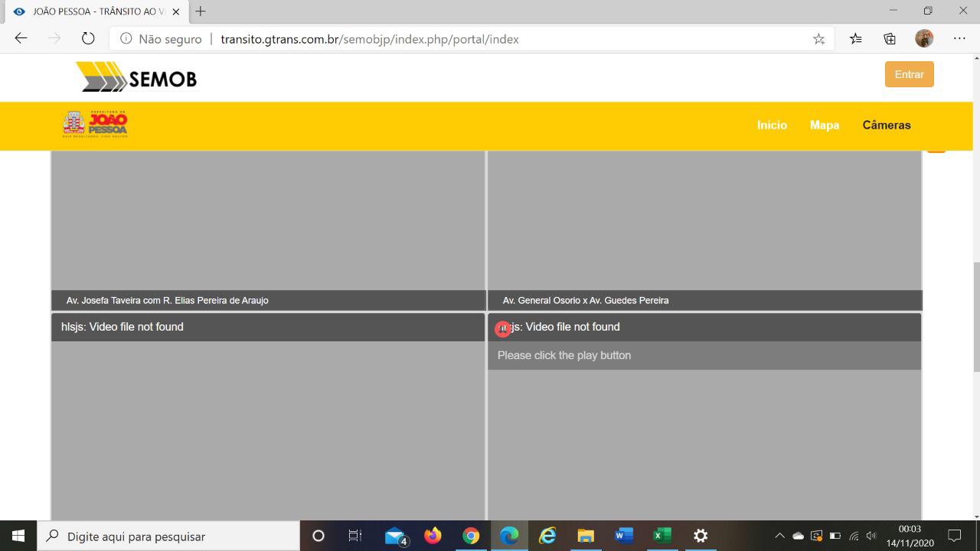Open the browser Favorites list icon
980x551 pixels.
(x=855, y=39)
